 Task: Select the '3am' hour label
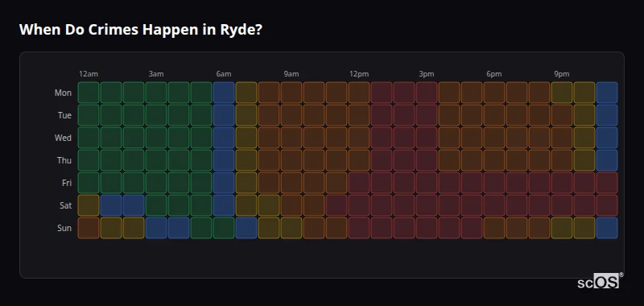point(156,74)
